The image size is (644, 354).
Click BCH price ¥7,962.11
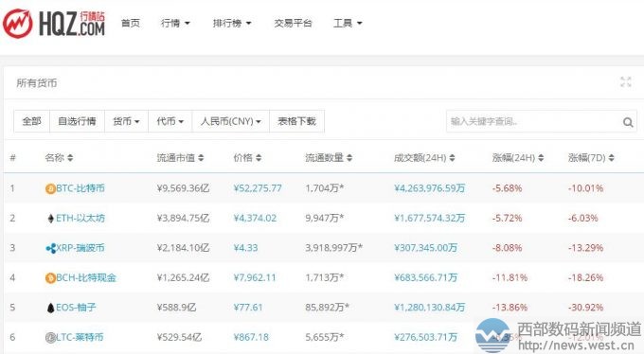pyautogui.click(x=255, y=277)
